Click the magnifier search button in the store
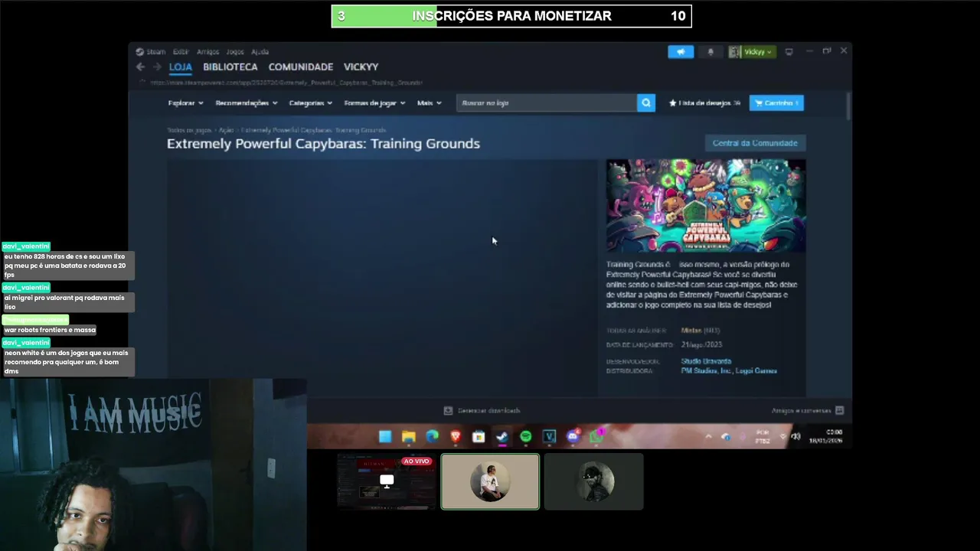Screen dimensions: 980x551 (x=646, y=103)
